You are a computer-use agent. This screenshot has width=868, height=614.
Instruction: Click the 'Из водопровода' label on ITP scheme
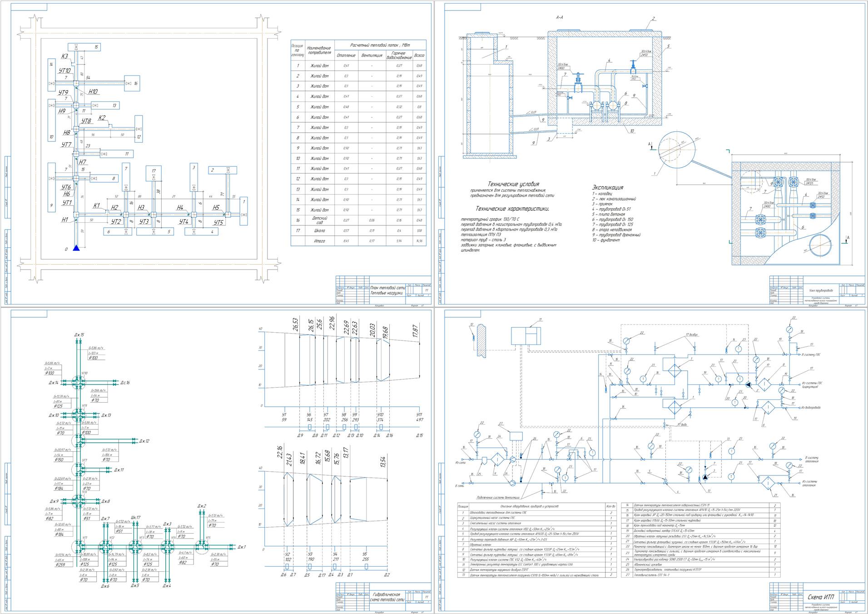point(811,408)
